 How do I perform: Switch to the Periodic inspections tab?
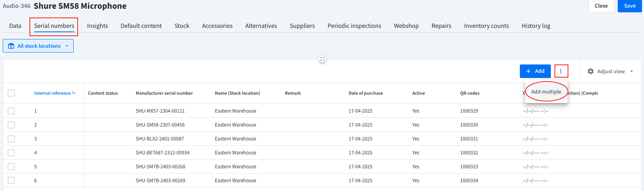click(354, 26)
